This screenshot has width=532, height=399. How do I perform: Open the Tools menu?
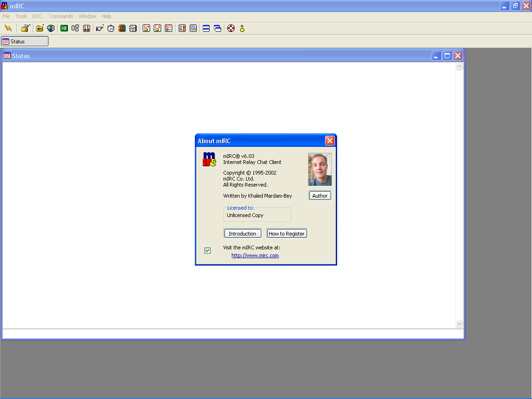tap(21, 16)
